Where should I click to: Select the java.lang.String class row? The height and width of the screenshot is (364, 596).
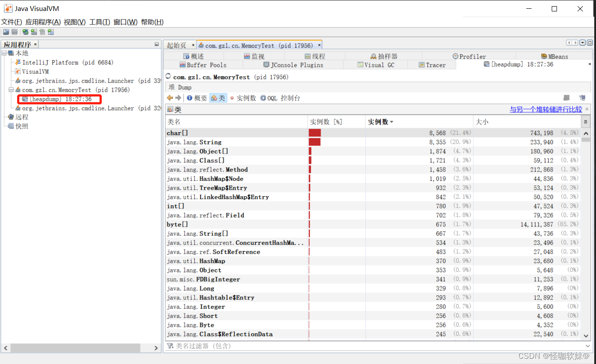(x=373, y=142)
